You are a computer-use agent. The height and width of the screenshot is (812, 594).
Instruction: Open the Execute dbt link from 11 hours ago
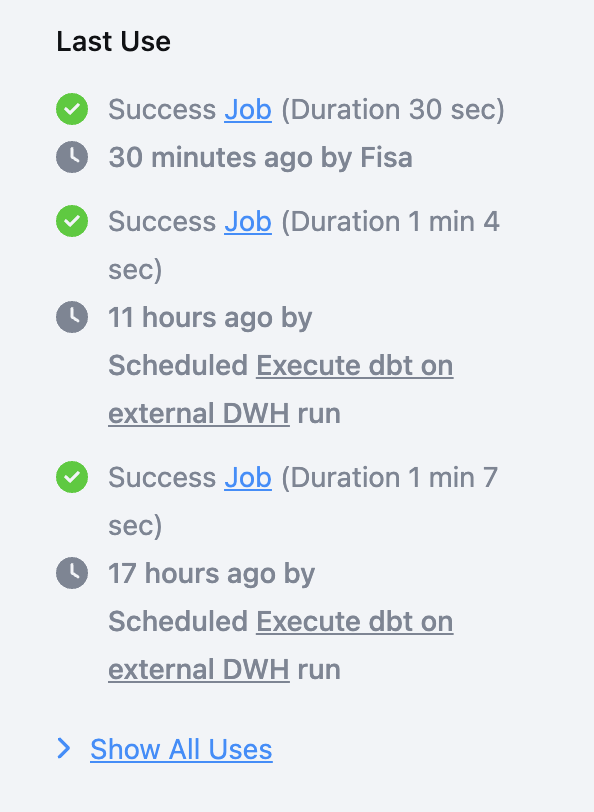click(281, 389)
